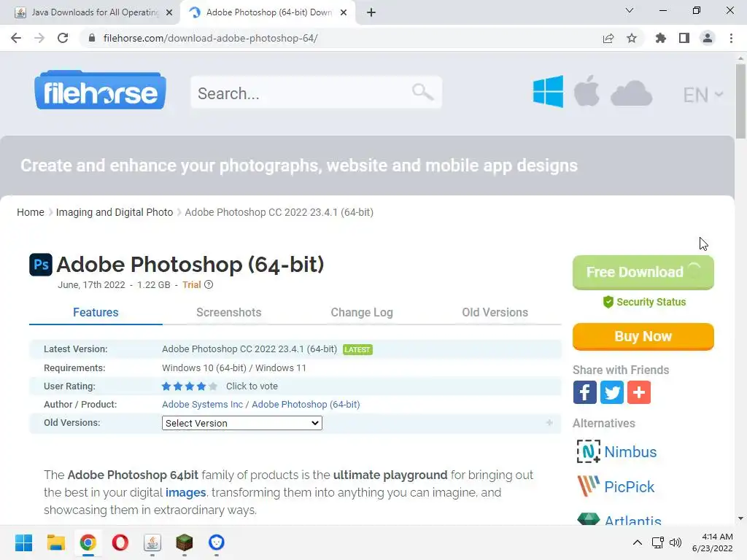The image size is (747, 560).
Task: Open Adobe Photoshop (64-bit) product link
Action: 306,404
